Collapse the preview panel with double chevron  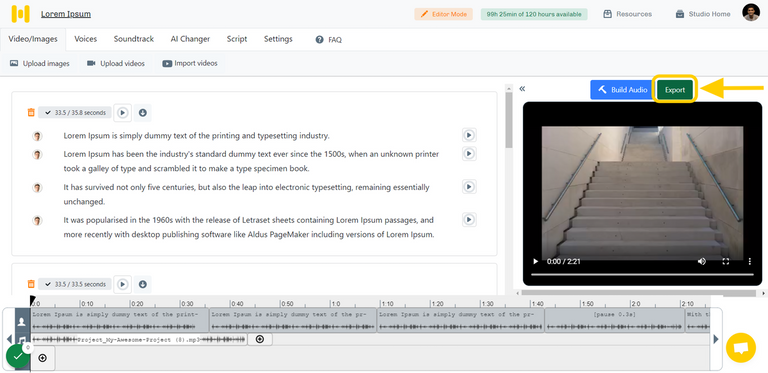522,89
